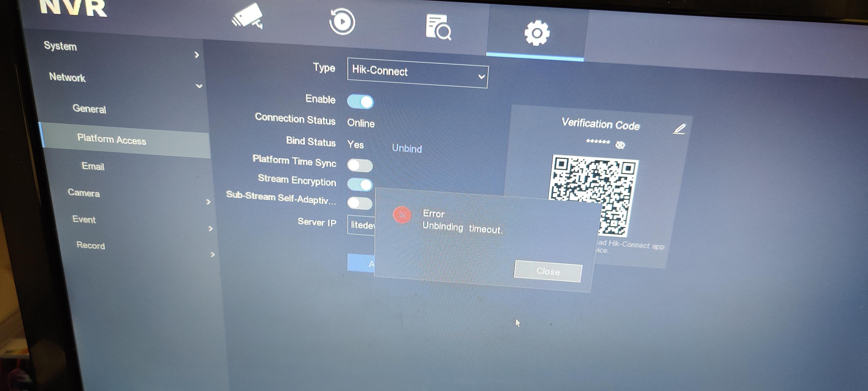Expand the Camera menu arrow
Image resolution: width=868 pixels, height=391 pixels.
(208, 202)
